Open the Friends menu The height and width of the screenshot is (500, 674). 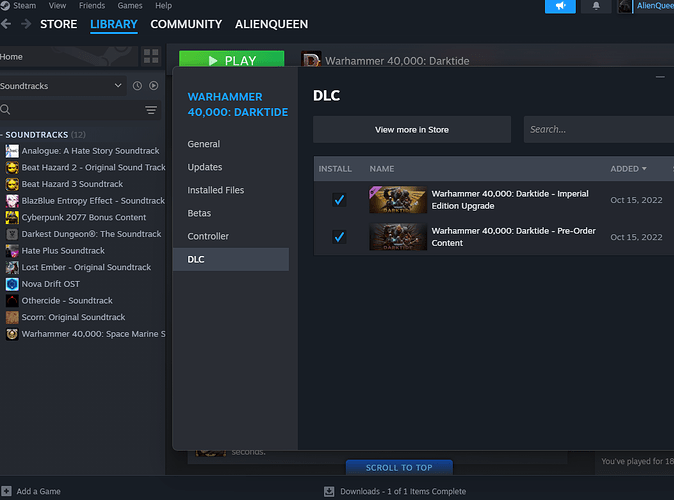[92, 6]
